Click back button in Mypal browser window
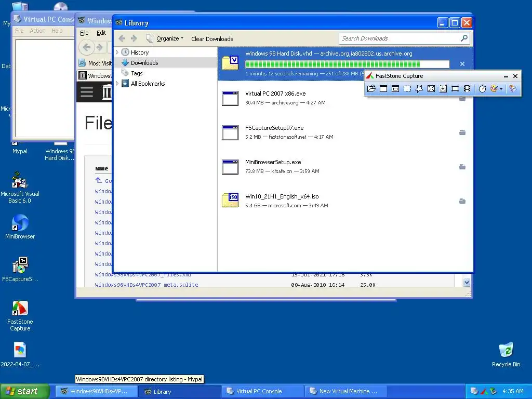 87,47
